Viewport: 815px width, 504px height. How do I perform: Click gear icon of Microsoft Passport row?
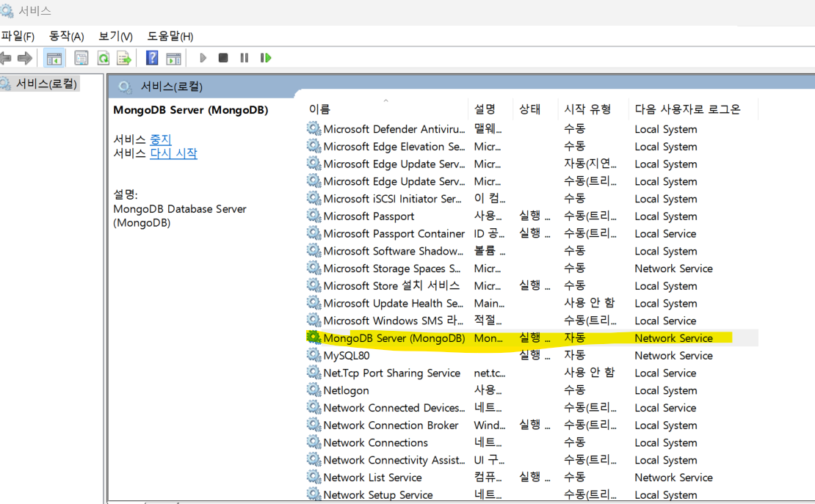314,216
